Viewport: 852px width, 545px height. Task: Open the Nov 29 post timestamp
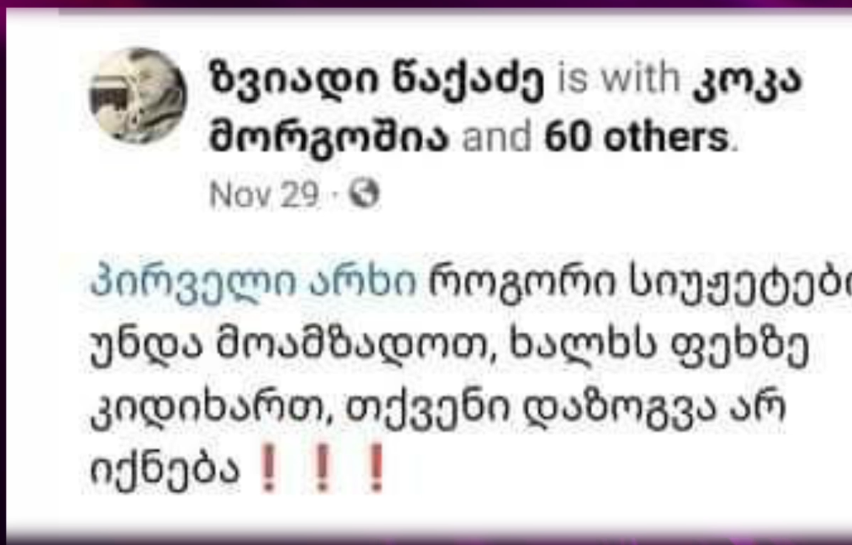264,194
